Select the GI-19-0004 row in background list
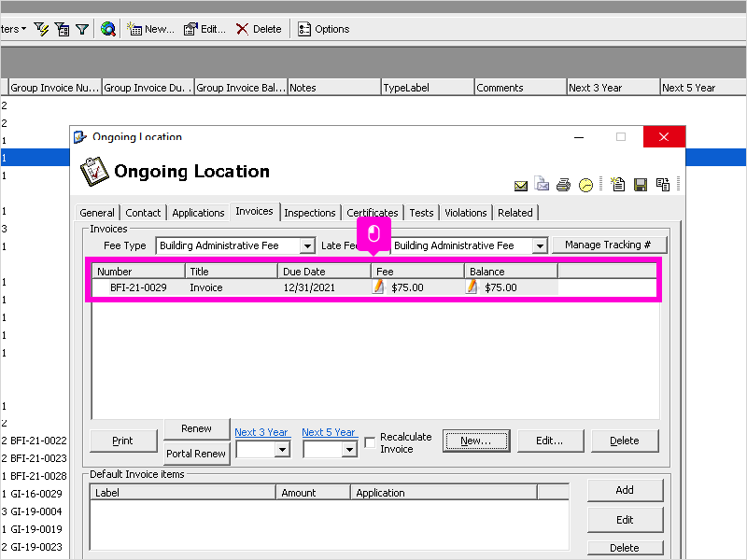Viewport: 747px width, 560px height. click(x=35, y=511)
